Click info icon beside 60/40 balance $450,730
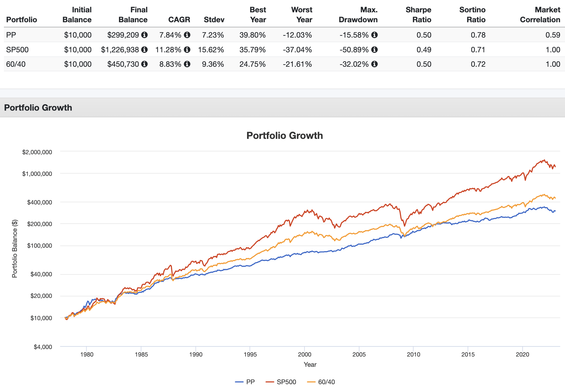 145,64
